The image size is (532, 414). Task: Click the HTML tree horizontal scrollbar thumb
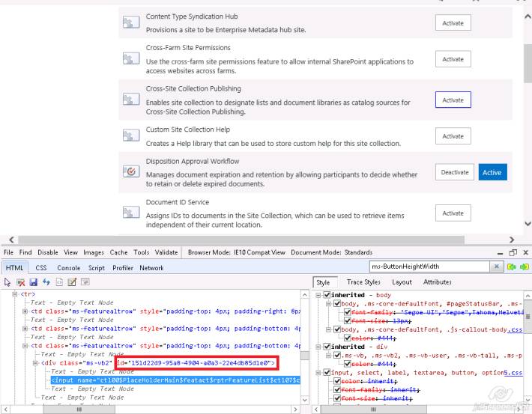pyautogui.click(x=79, y=410)
